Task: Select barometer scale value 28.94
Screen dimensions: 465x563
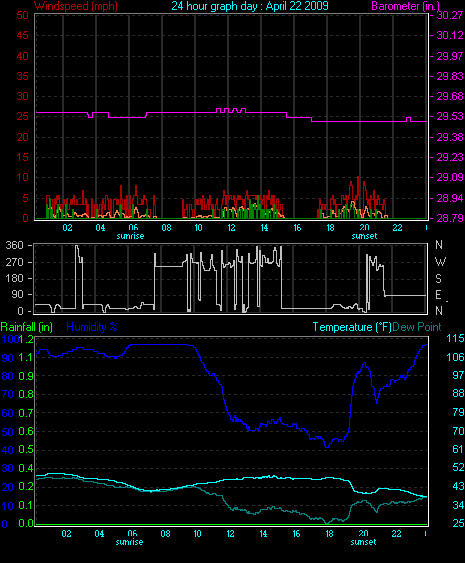Action: coord(450,198)
